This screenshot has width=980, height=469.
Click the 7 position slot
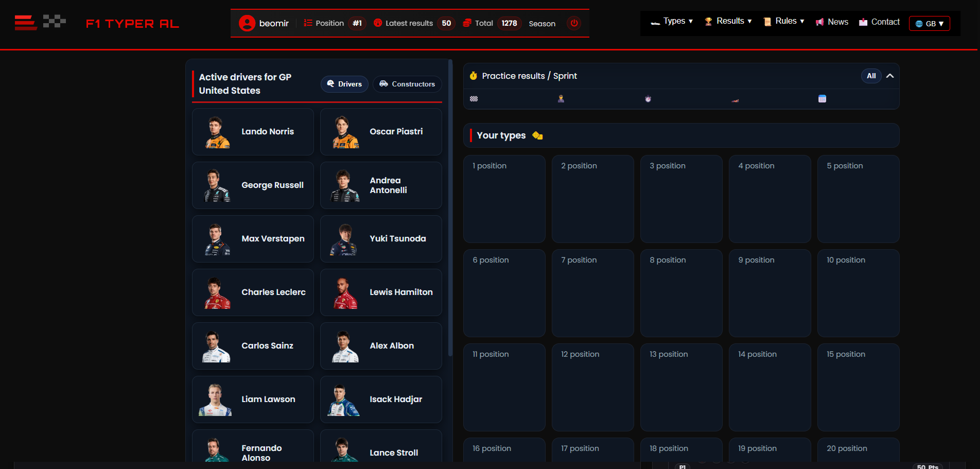[593, 293]
